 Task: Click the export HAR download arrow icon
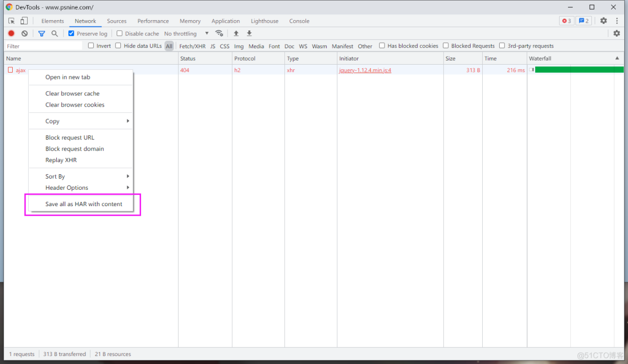(x=249, y=33)
